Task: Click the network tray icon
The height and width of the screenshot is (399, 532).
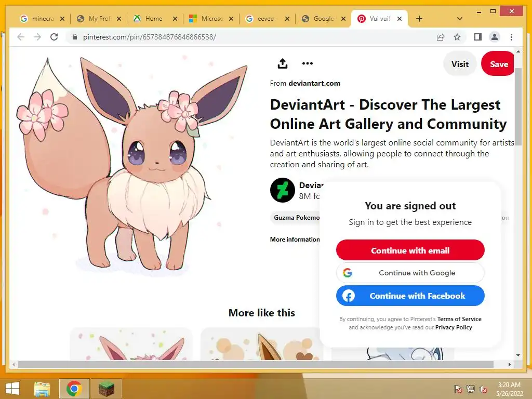Action: coord(470,389)
